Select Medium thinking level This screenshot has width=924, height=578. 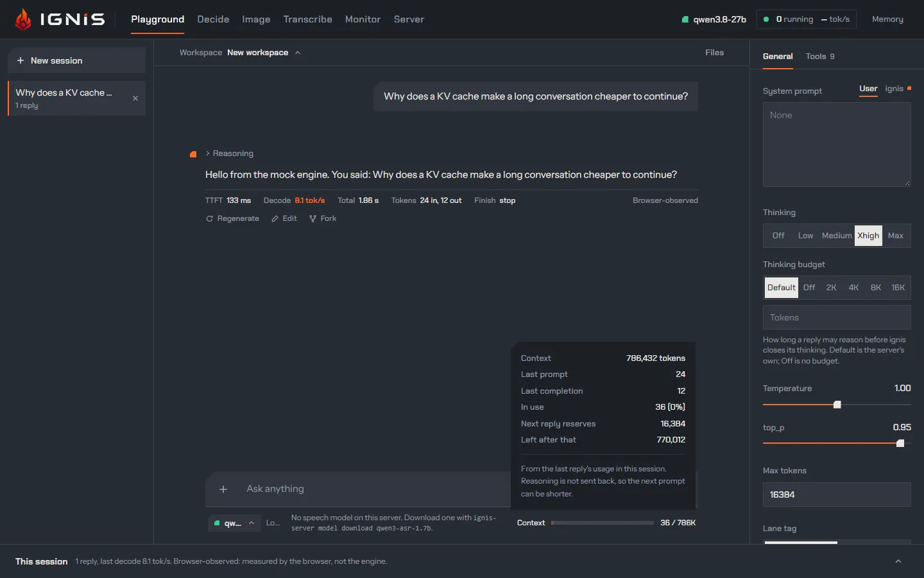click(837, 236)
